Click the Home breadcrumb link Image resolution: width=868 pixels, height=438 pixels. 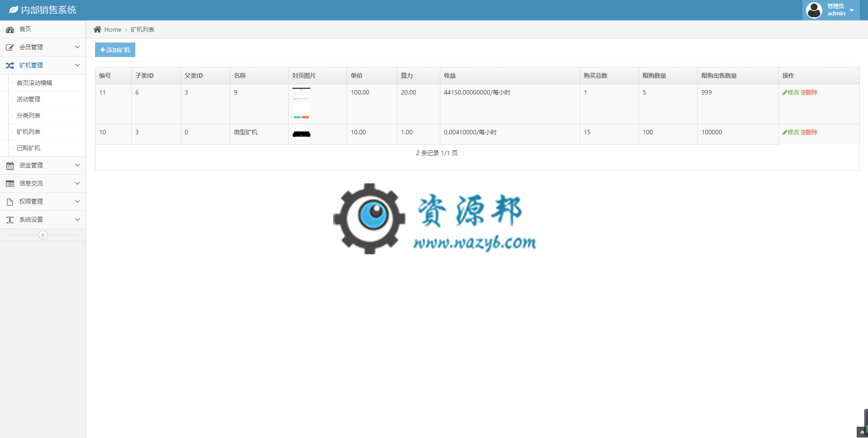coord(113,29)
